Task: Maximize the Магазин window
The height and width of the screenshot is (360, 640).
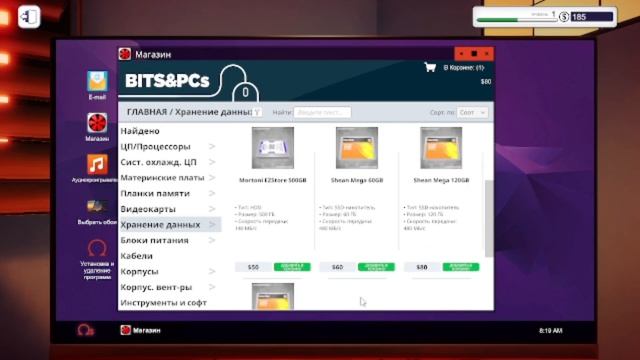Action: point(474,54)
